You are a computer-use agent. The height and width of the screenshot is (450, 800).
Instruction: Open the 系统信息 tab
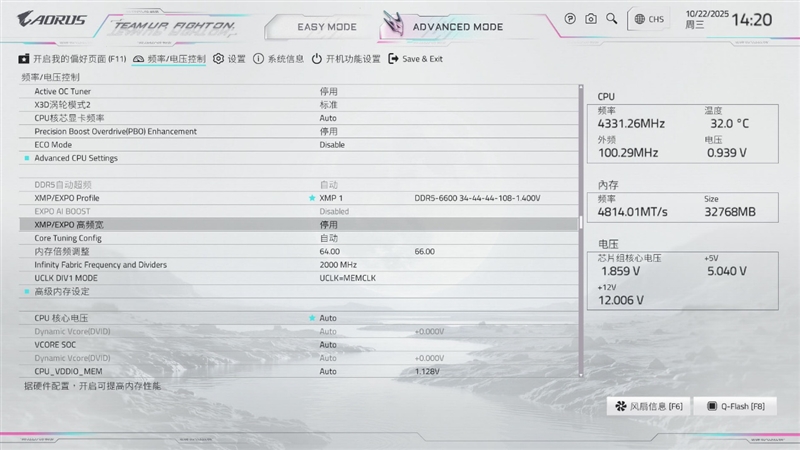(279, 59)
